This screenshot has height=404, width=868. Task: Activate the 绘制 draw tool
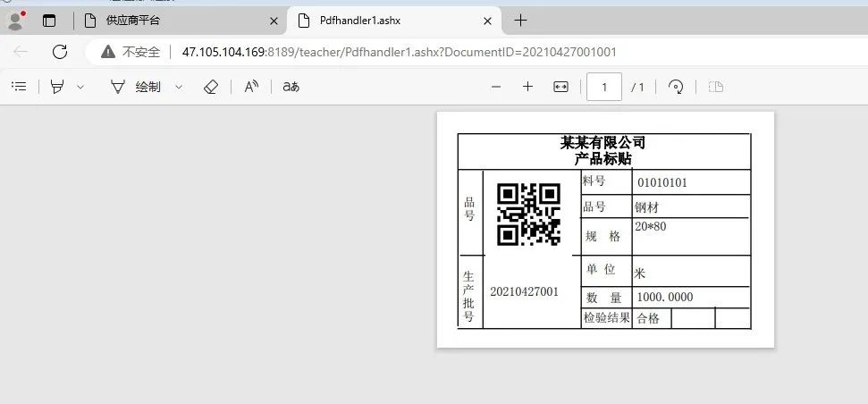136,87
